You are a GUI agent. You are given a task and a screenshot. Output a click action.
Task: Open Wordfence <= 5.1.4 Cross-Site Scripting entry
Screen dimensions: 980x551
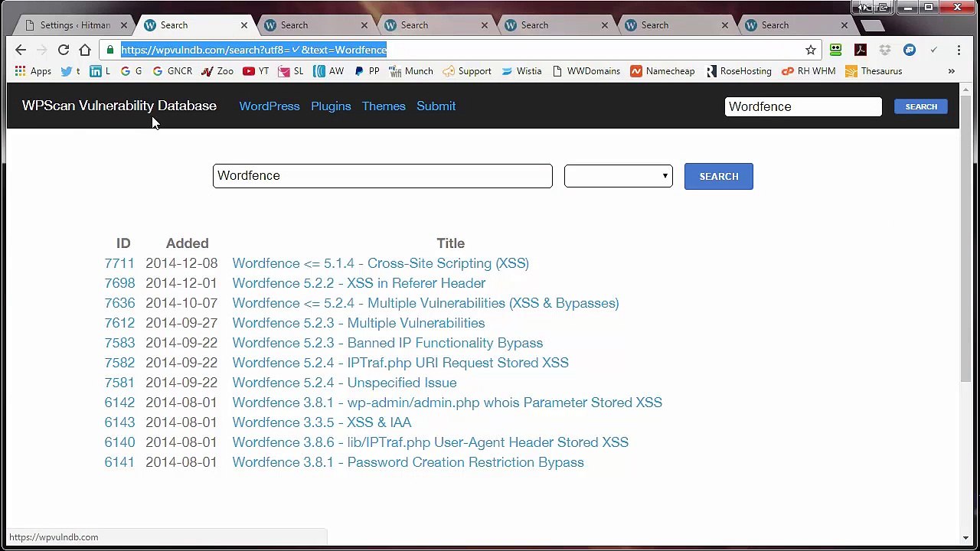click(381, 263)
